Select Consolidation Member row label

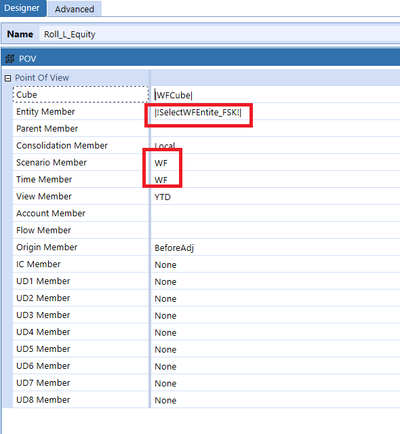pyautogui.click(x=62, y=146)
